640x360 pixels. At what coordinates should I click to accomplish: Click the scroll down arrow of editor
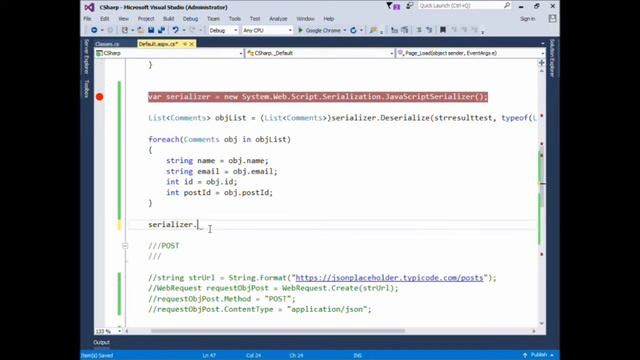click(x=542, y=324)
